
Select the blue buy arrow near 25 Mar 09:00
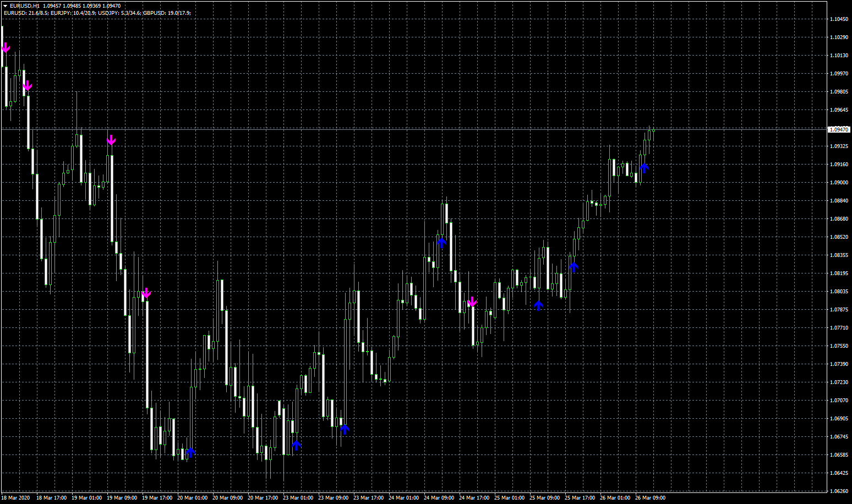click(538, 305)
